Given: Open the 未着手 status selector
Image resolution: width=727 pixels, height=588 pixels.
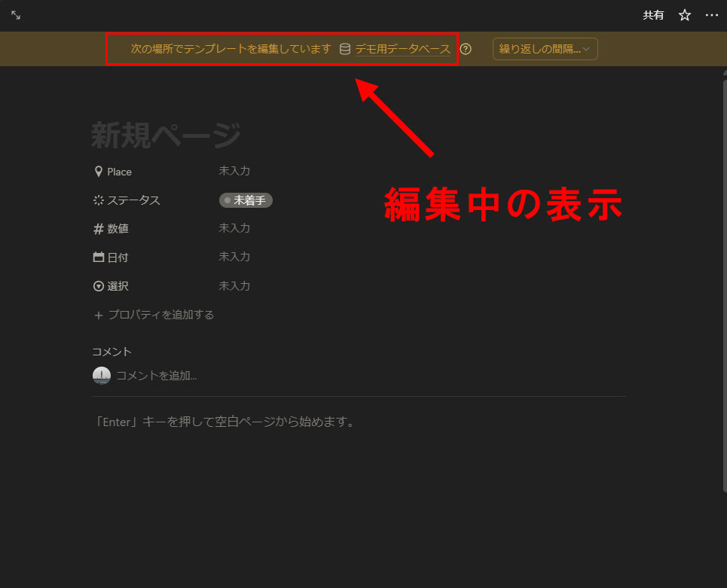Looking at the screenshot, I should point(246,200).
